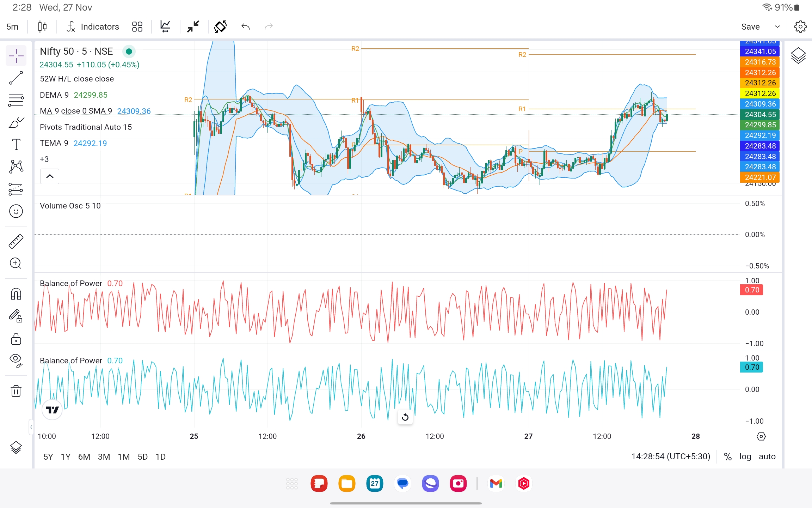Select the brush drawing tool
Image resolution: width=812 pixels, height=508 pixels.
[16, 123]
